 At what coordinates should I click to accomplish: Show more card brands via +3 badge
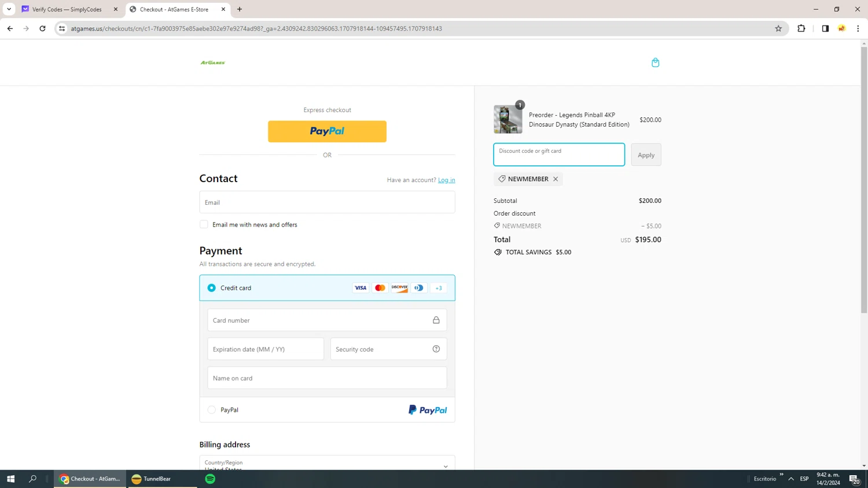[x=439, y=288]
